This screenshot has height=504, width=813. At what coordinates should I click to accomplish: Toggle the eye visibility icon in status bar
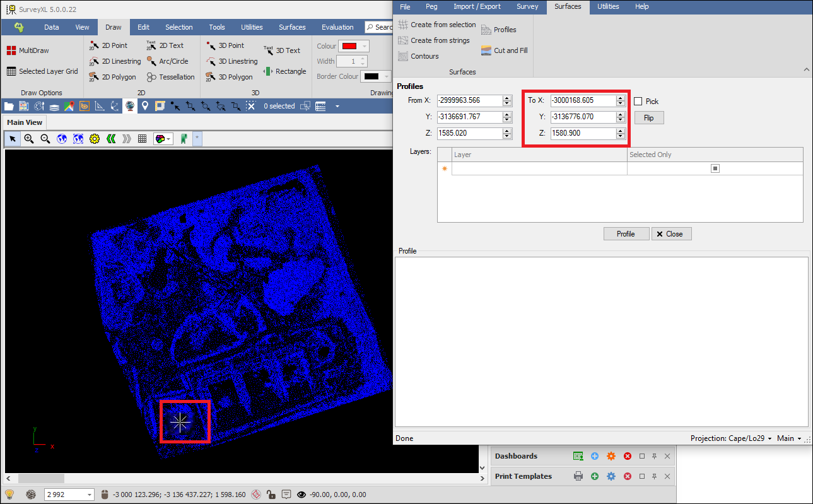pos(301,495)
